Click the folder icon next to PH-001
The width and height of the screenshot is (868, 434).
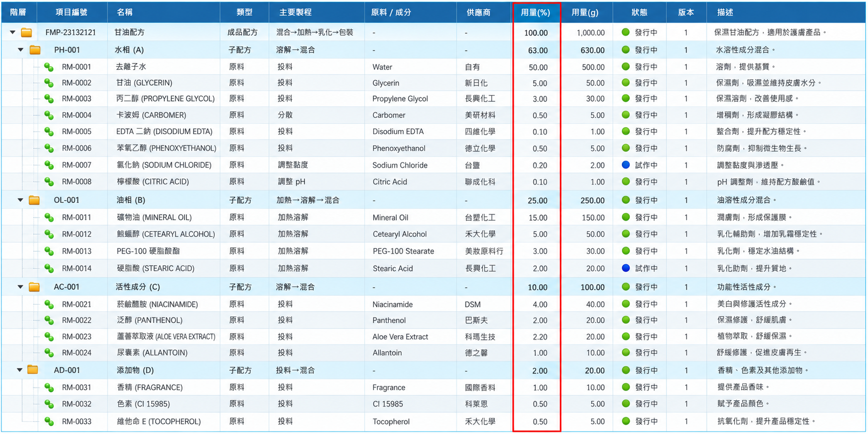35,50
